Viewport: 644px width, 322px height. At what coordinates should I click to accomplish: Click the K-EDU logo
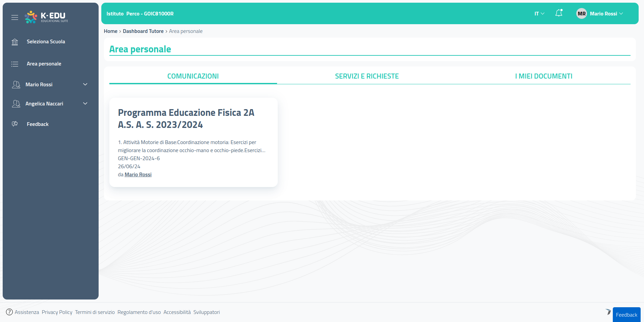[x=46, y=17]
